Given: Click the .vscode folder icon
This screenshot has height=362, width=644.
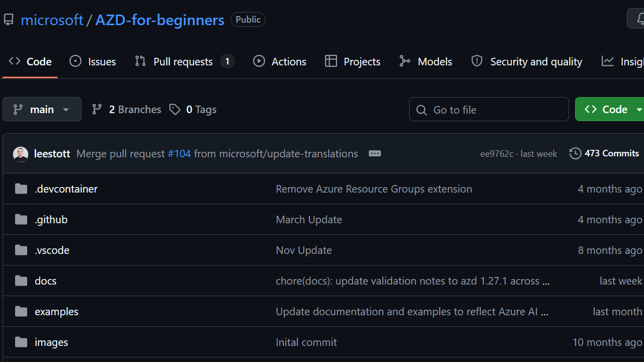Looking at the screenshot, I should click(x=21, y=250).
